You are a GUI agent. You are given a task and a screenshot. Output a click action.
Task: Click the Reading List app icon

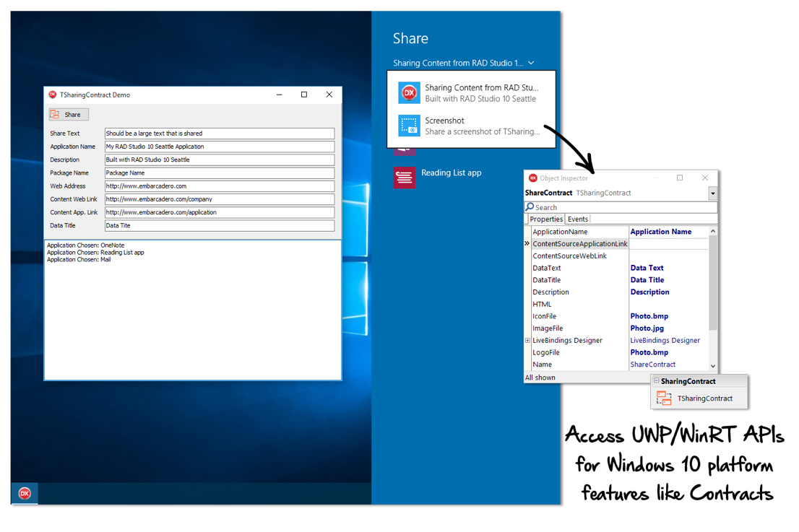pos(404,177)
